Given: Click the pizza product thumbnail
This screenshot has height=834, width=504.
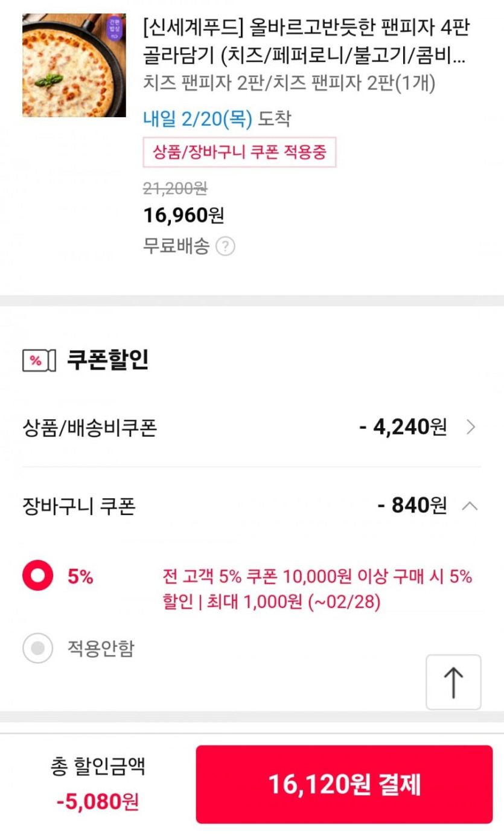Looking at the screenshot, I should point(74,65).
